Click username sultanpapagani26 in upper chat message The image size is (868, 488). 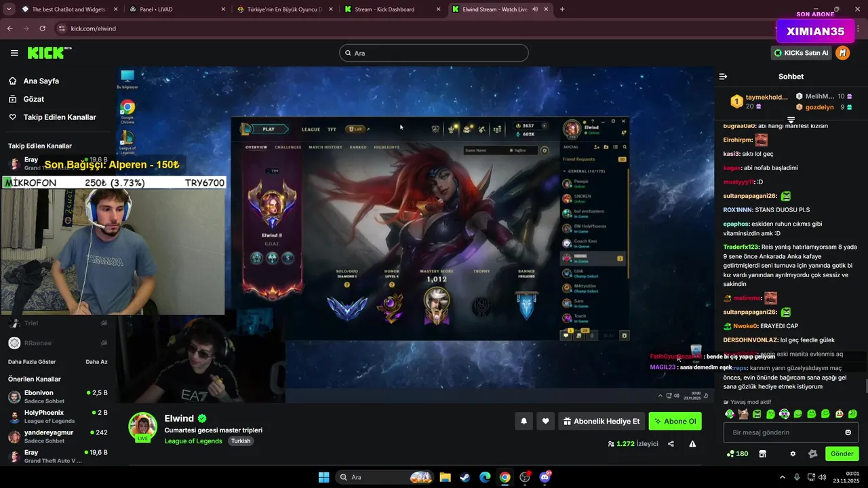pyautogui.click(x=750, y=196)
